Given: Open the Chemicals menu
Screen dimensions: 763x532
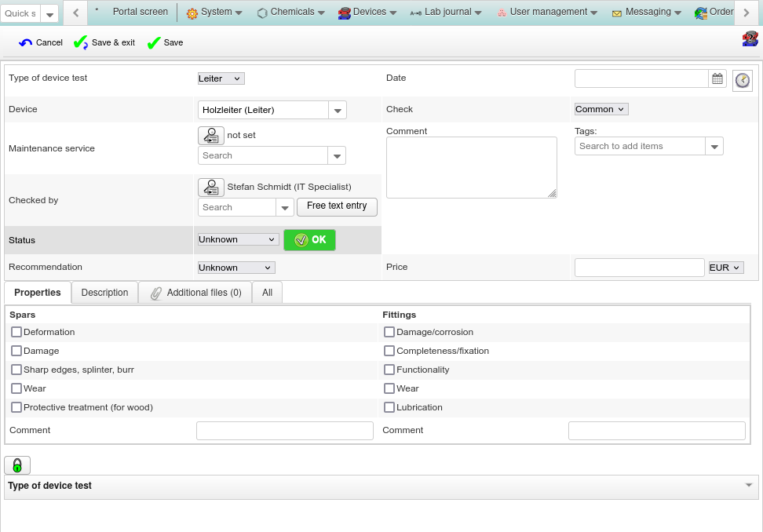Looking at the screenshot, I should [x=291, y=13].
